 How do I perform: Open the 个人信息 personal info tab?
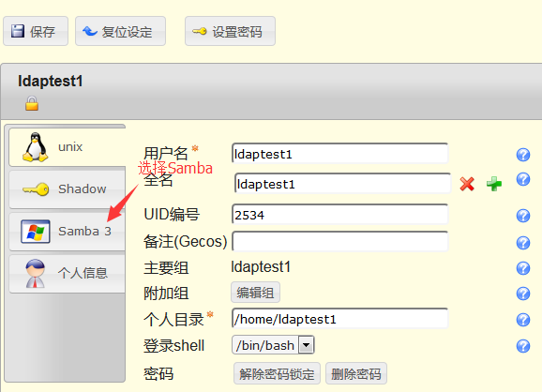tap(68, 274)
